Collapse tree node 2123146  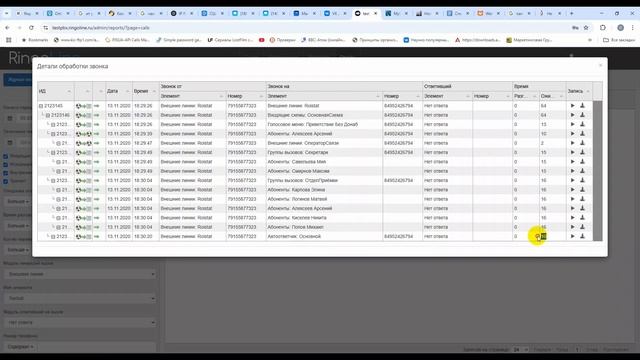48,116
